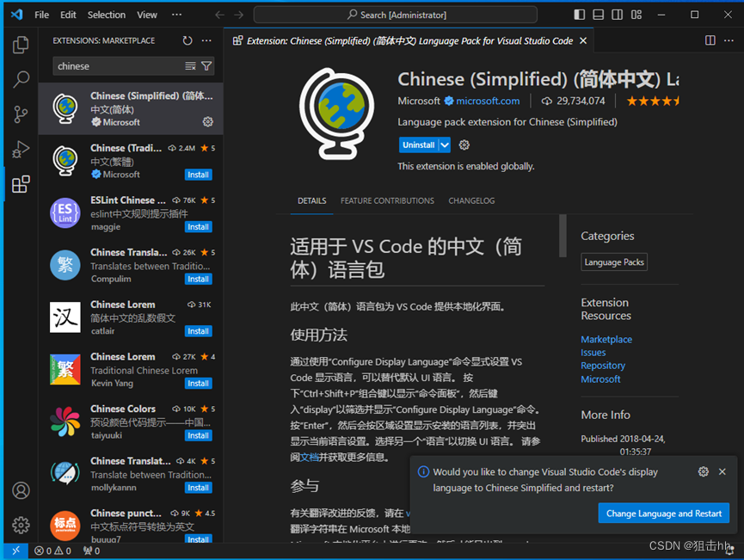Install Chinese (Traditional) language pack
Screen dimensions: 744x560
click(198, 175)
